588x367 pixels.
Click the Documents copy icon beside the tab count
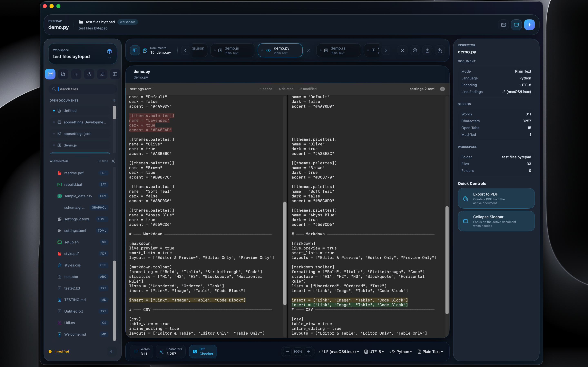[145, 50]
